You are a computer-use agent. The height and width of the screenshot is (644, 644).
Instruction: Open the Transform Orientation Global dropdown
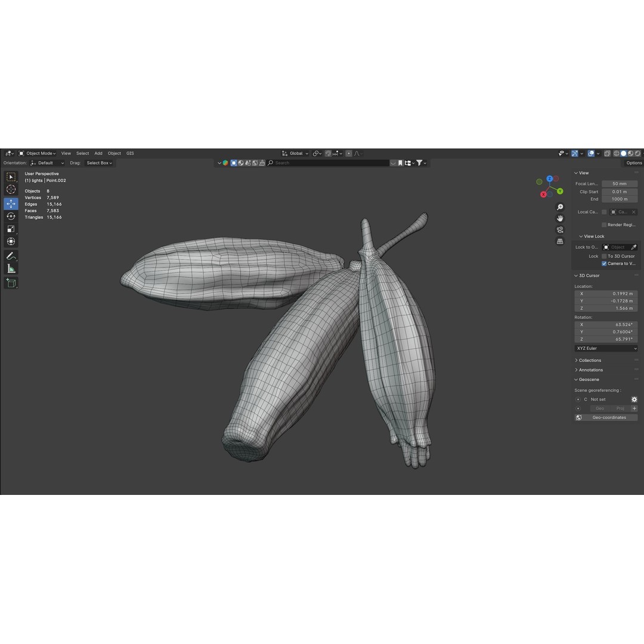tap(296, 153)
